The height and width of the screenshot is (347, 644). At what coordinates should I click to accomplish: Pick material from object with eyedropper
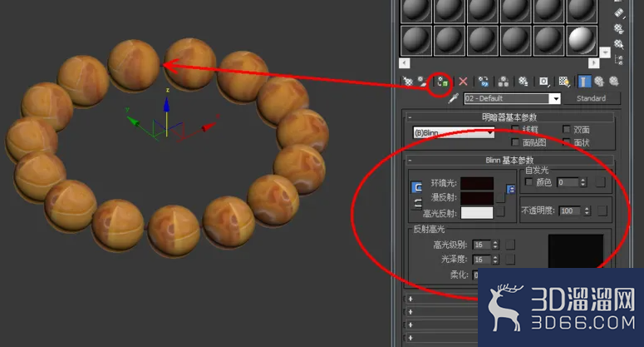(x=453, y=98)
